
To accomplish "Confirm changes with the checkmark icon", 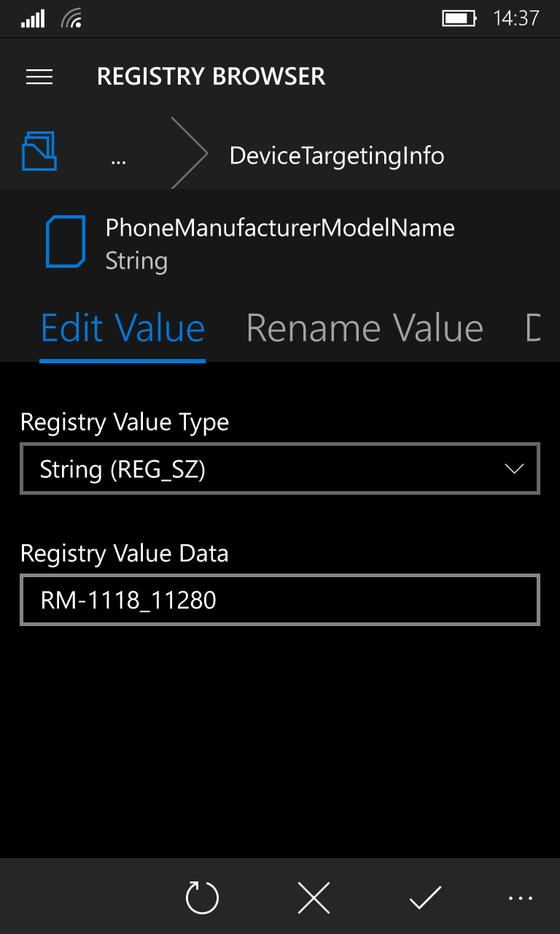I will pos(425,898).
